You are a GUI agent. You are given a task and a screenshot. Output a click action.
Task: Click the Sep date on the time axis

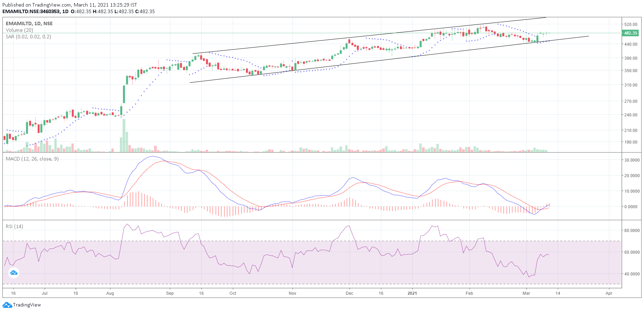pos(170,293)
